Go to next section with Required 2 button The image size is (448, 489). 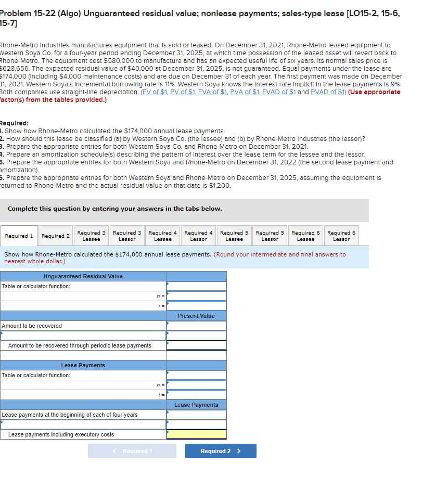pyautogui.click(x=221, y=451)
